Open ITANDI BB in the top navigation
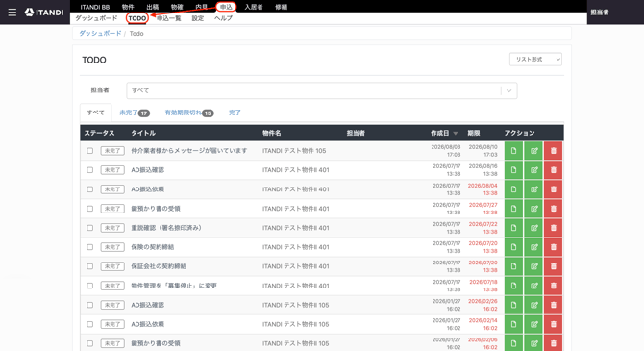This screenshot has height=351, width=644. [95, 7]
